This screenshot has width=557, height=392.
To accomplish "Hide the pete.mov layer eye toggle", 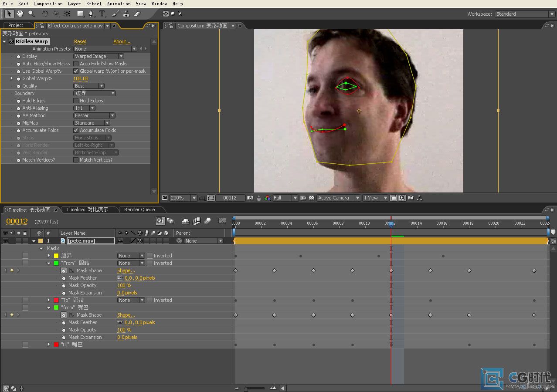I will point(5,241).
